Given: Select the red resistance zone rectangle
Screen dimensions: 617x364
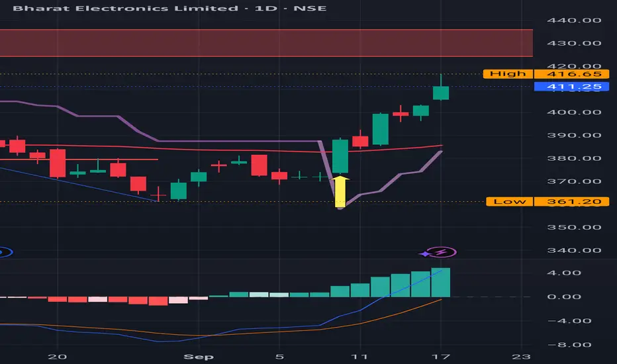Looking at the screenshot, I should pos(266,43).
